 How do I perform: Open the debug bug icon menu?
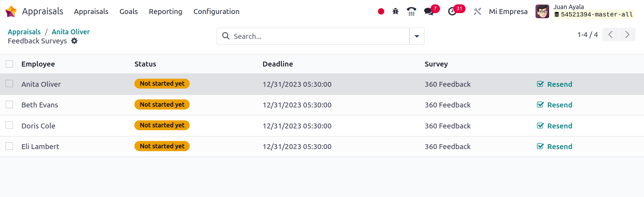coord(395,12)
